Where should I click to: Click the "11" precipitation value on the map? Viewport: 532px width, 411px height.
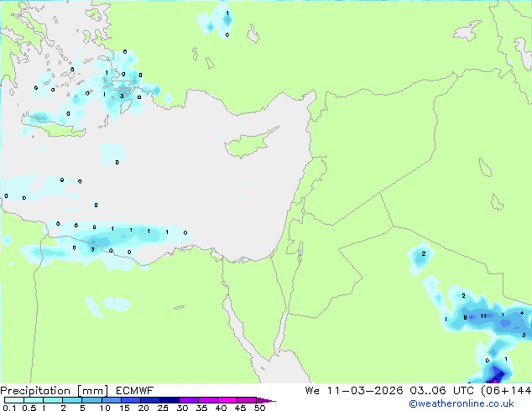483,316
